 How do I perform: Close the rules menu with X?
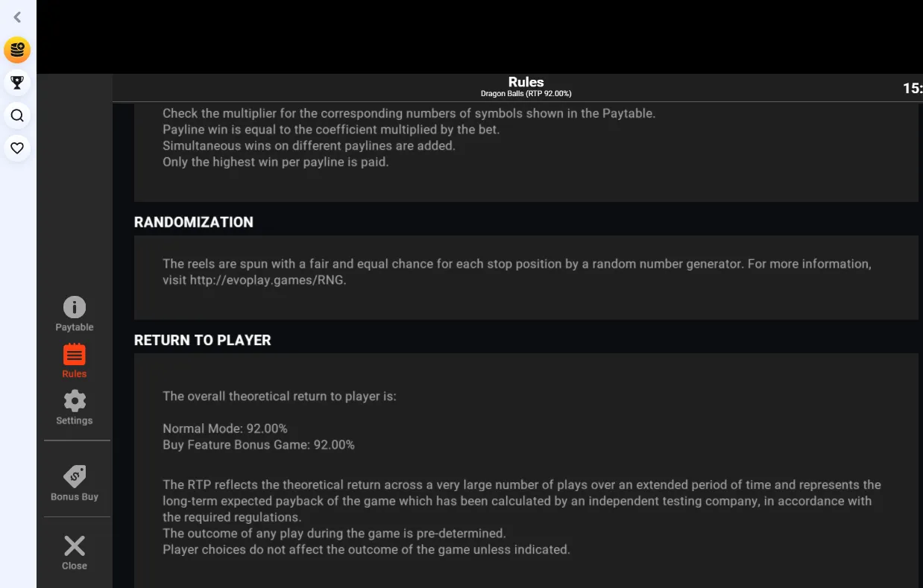[75, 553]
